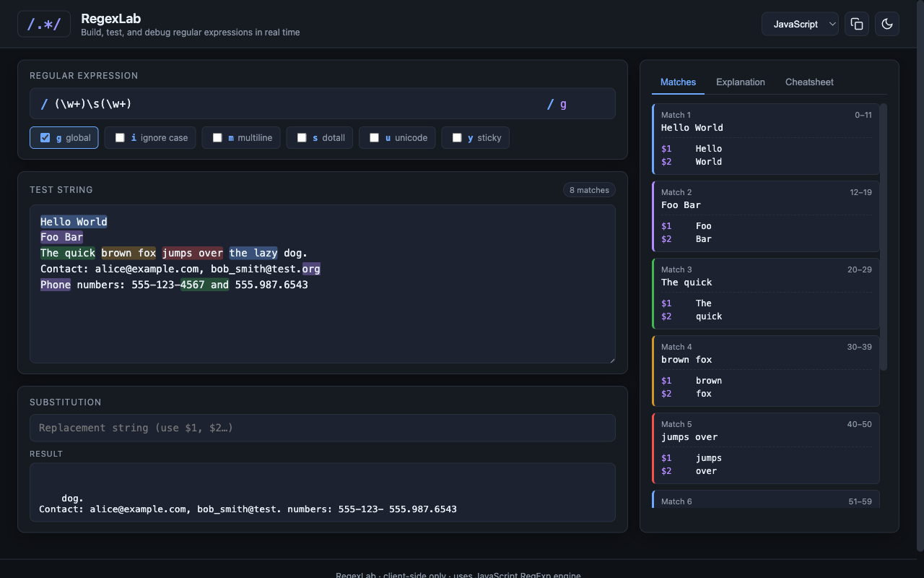Click the RegexLab title text

pos(111,19)
